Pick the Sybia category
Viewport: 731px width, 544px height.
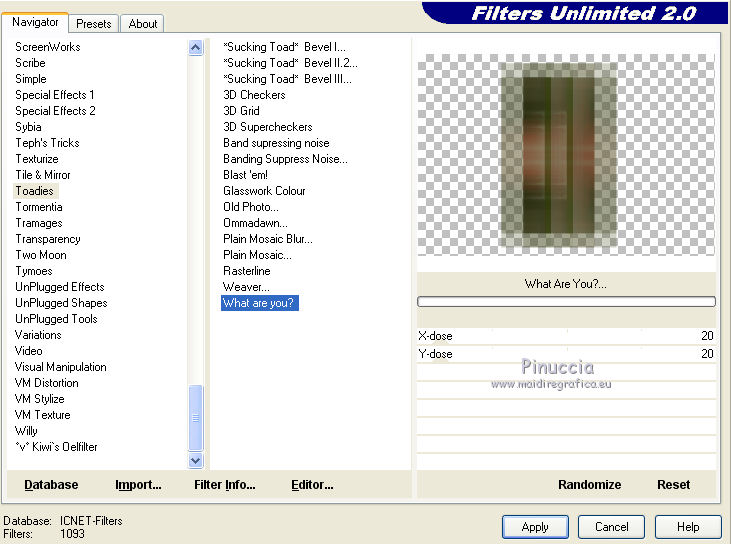28,127
